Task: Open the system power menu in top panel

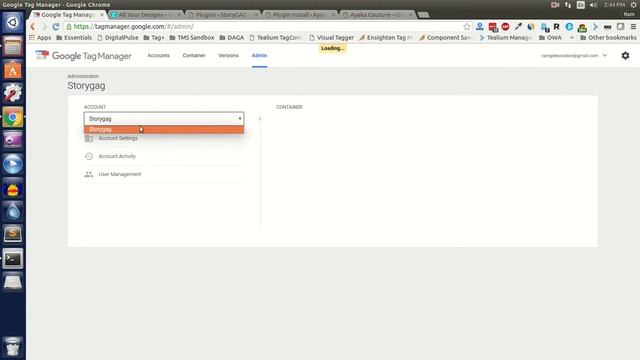Action: point(633,5)
